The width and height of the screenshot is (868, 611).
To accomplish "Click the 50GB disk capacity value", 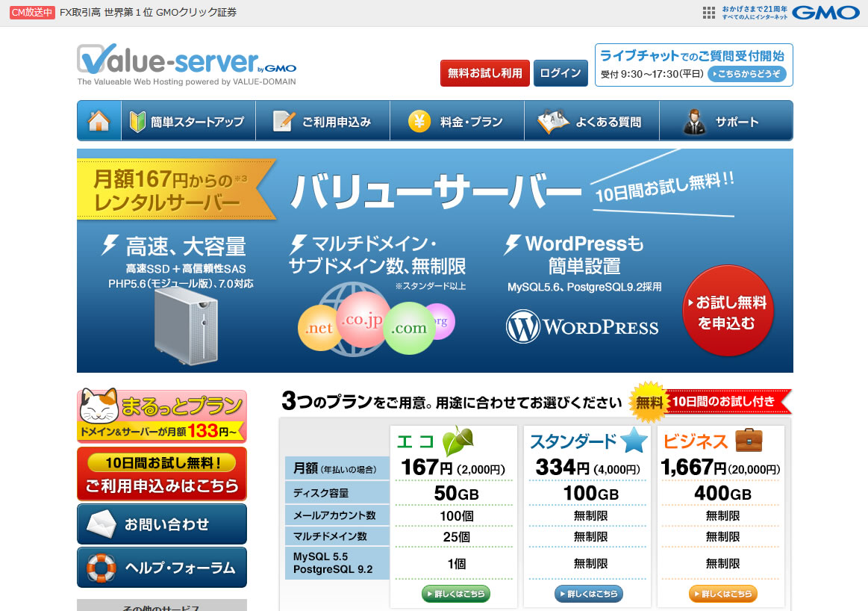I will pos(456,493).
